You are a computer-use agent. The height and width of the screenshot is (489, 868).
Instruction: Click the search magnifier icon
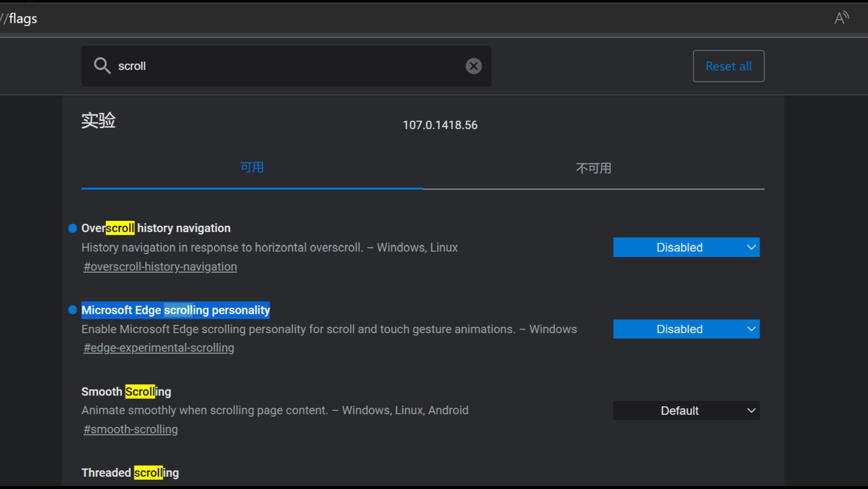click(x=102, y=66)
